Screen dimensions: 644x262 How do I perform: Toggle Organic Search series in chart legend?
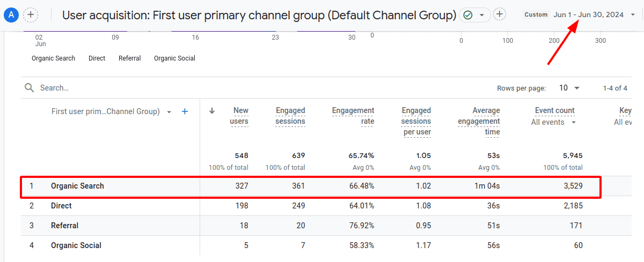53,58
